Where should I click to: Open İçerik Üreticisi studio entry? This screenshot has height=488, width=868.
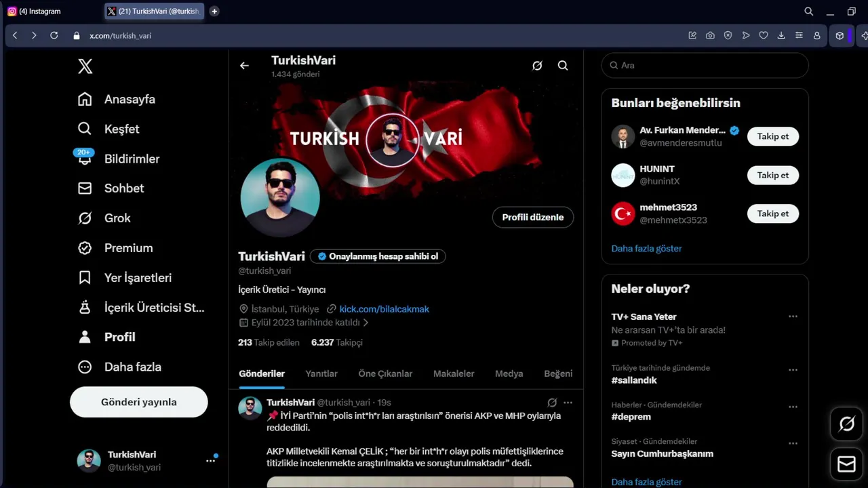(140, 308)
